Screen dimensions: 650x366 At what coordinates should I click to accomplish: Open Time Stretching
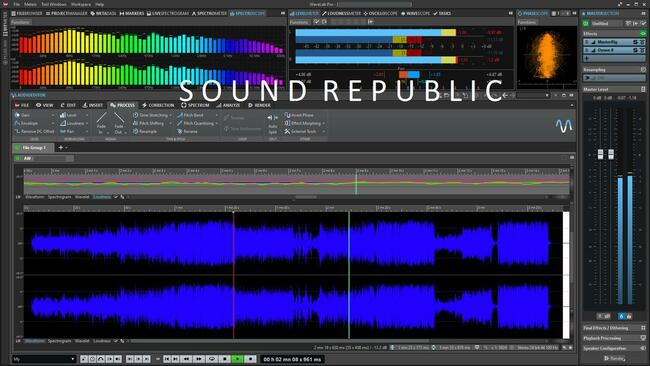(150, 115)
